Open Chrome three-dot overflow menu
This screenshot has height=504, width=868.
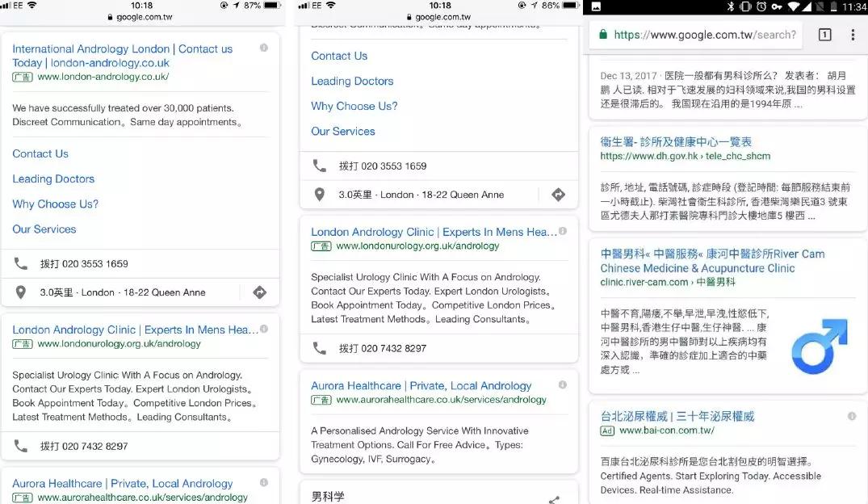853,35
